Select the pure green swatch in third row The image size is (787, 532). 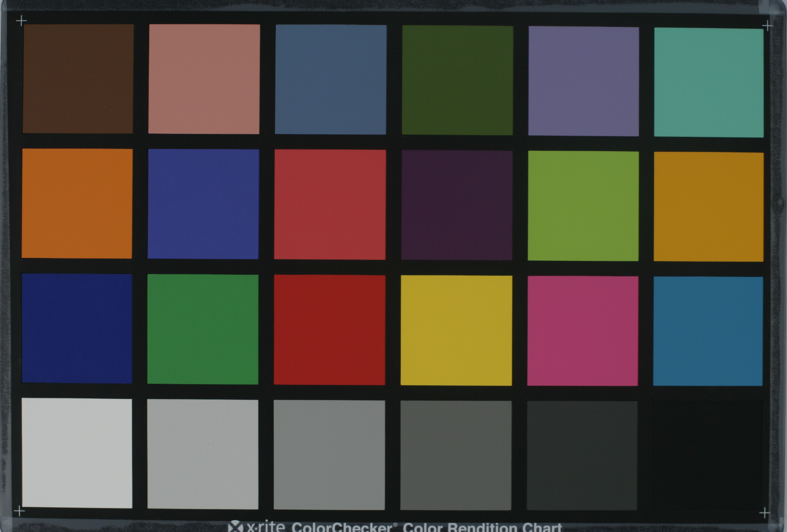(203, 329)
